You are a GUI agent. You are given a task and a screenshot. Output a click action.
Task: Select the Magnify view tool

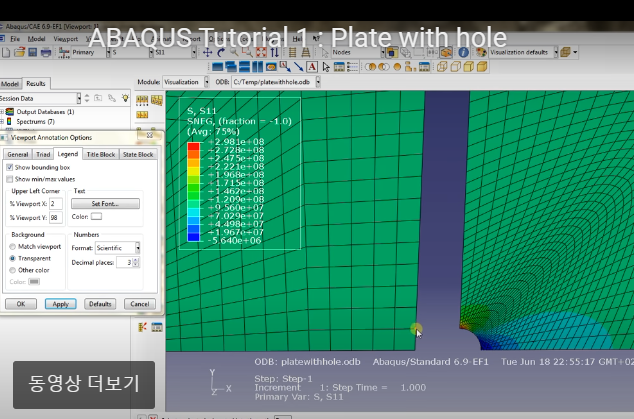tap(234, 52)
